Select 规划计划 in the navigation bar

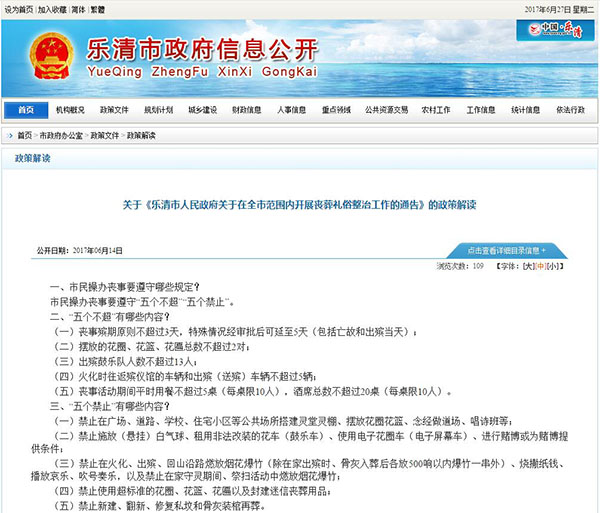pos(158,109)
